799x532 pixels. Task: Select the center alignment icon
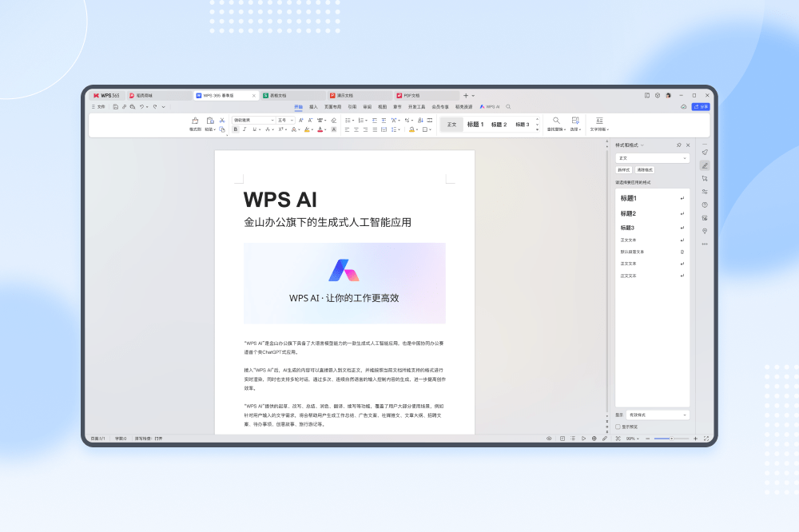pyautogui.click(x=356, y=129)
